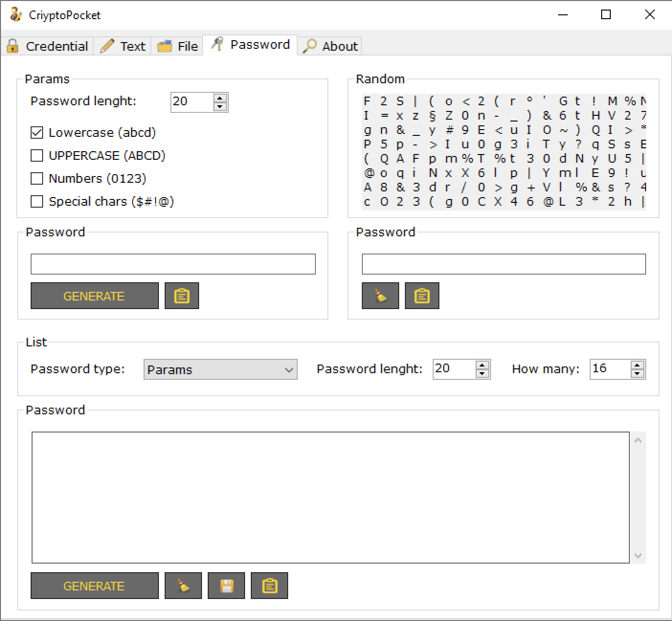Viewport: 672px width, 621px height.
Task: Save password list to file
Action: click(x=226, y=586)
